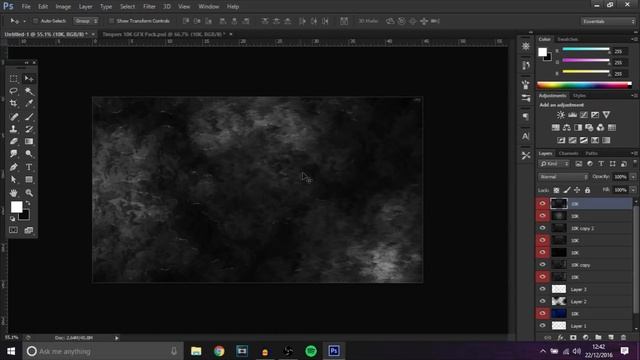The image size is (640, 360).
Task: Select the Zoom tool in the tools panel
Action: pyautogui.click(x=29, y=193)
